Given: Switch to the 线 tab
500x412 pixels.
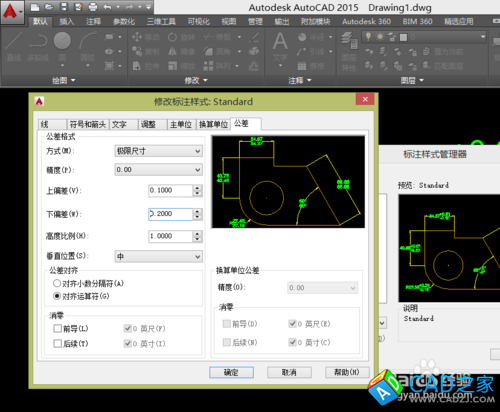Looking at the screenshot, I should [x=52, y=124].
